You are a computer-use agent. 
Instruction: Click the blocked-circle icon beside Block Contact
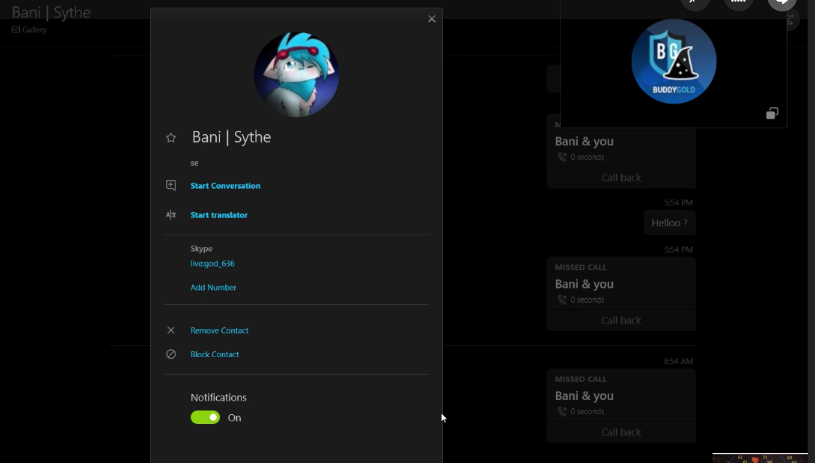(170, 354)
